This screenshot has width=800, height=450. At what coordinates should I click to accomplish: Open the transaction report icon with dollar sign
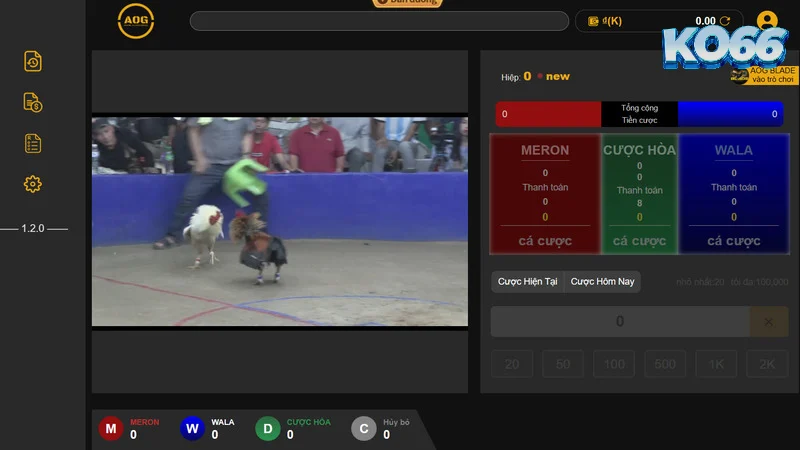[33, 102]
